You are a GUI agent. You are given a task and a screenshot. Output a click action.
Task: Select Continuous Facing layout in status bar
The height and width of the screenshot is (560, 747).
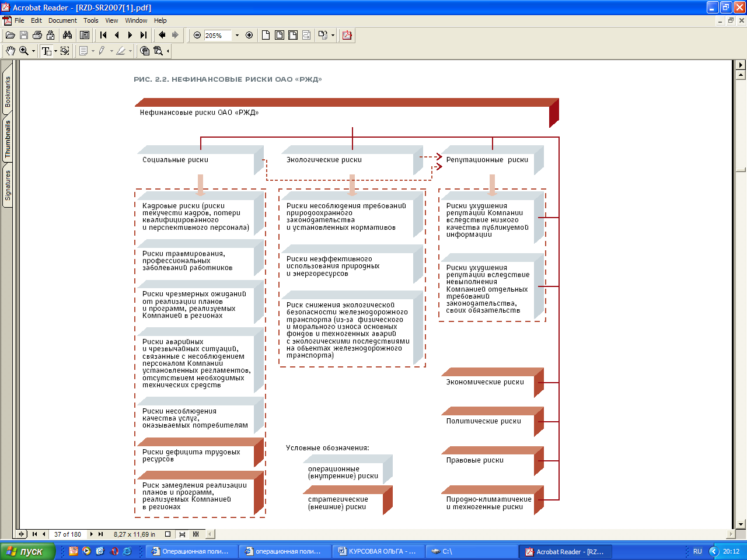tap(196, 534)
